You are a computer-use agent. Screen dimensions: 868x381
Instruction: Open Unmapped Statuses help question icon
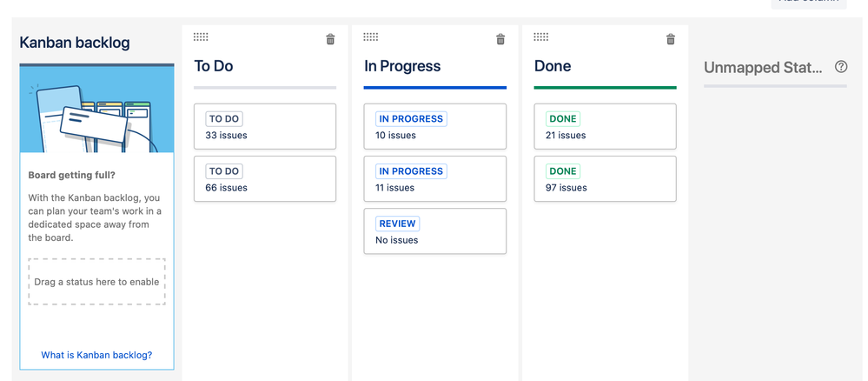(x=841, y=67)
